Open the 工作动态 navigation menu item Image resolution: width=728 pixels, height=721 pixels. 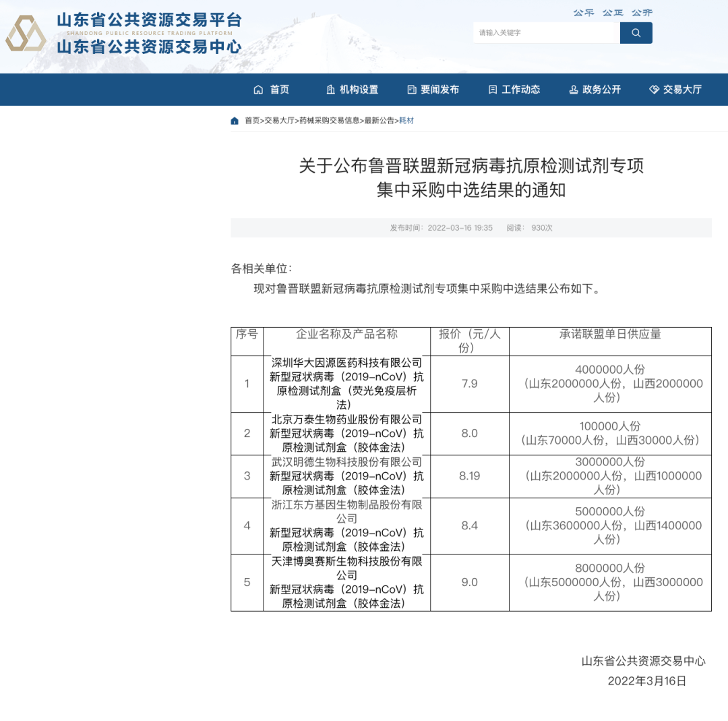point(514,90)
